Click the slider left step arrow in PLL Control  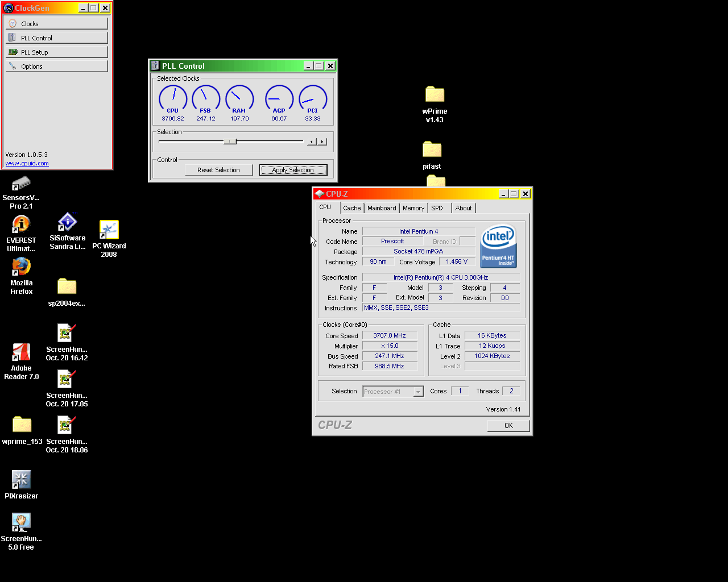(312, 142)
